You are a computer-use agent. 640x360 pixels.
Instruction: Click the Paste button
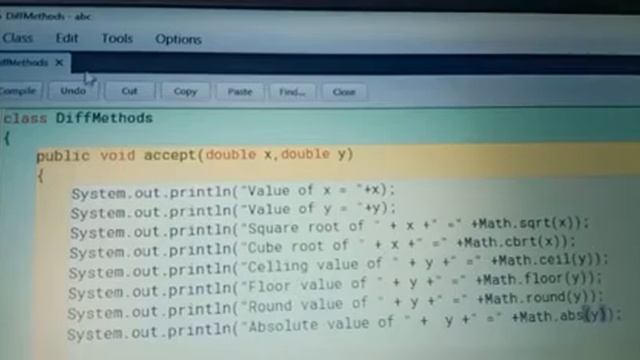[240, 92]
